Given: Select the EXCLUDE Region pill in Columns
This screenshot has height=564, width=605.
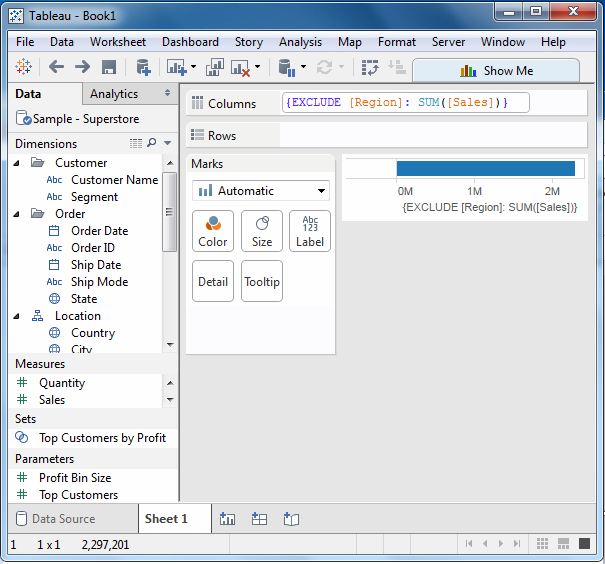Looking at the screenshot, I should (406, 103).
